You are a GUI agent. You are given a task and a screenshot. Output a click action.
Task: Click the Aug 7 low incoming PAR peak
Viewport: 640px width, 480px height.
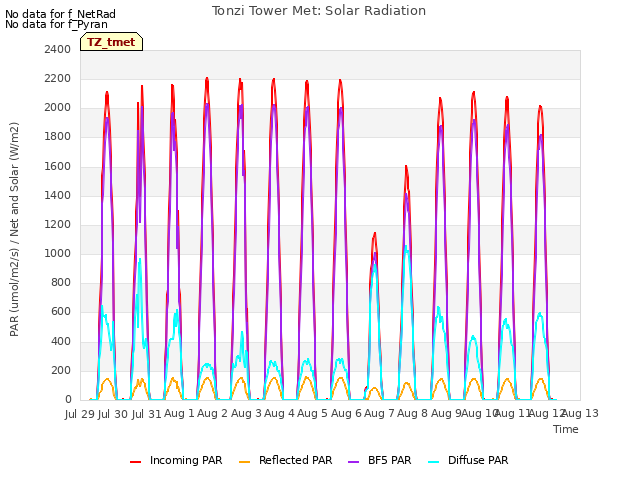coord(374,234)
